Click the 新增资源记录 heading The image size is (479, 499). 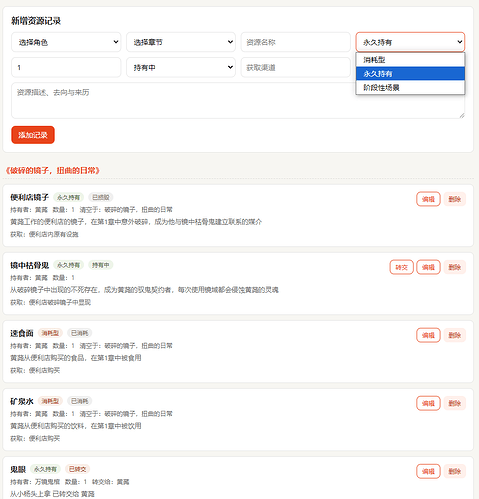(x=36, y=21)
